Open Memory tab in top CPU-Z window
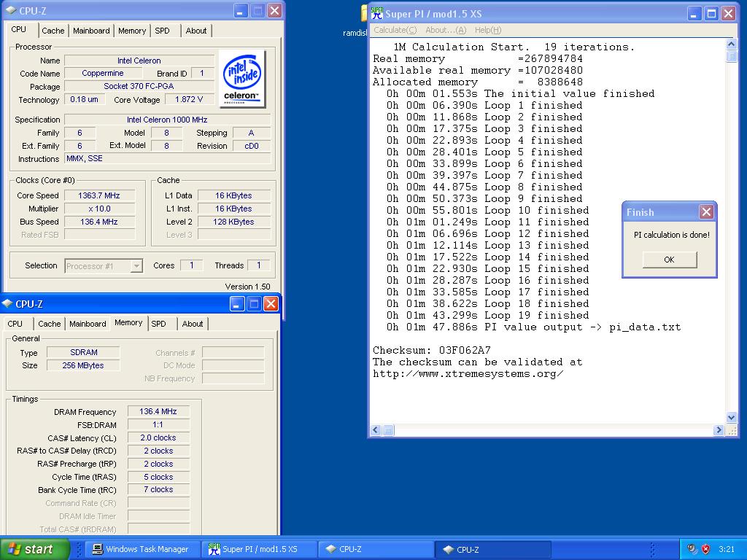This screenshot has width=747, height=560. [x=132, y=31]
